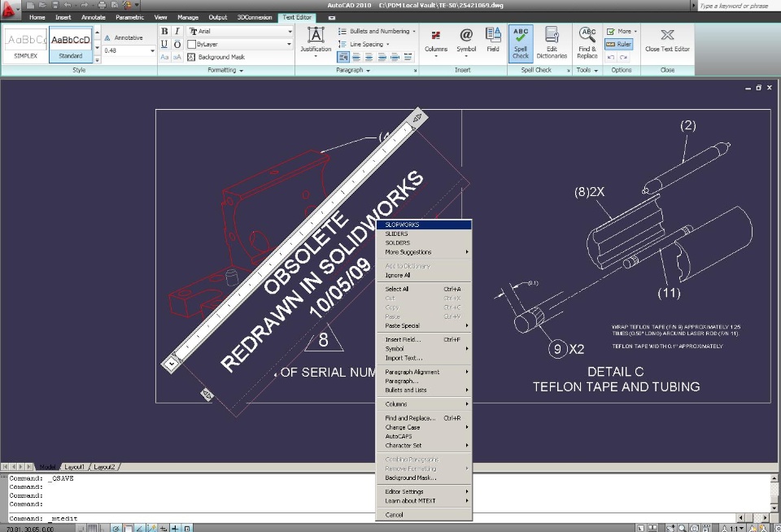Choose SOLDERS spelling suggestion

(423, 243)
